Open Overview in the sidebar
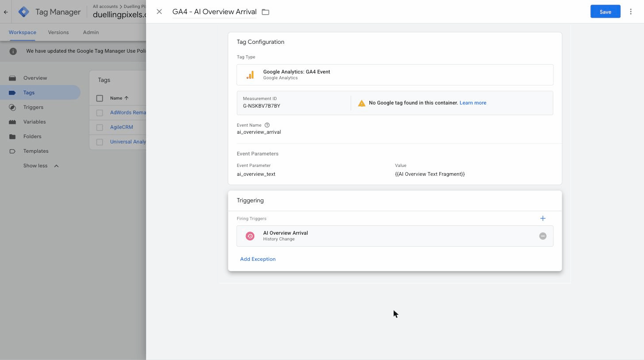Screen dimensions: 644x360 pyautogui.click(x=40, y=78)
